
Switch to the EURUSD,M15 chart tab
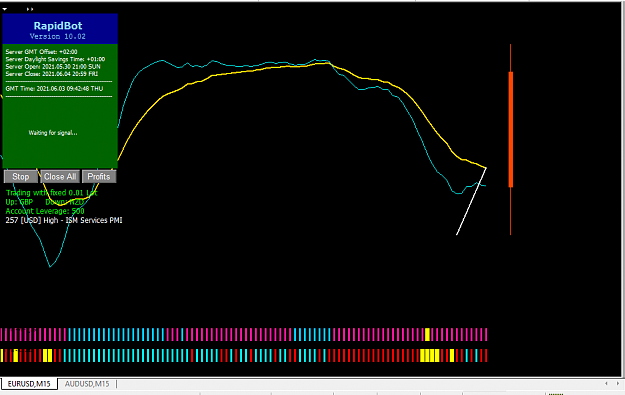point(29,384)
